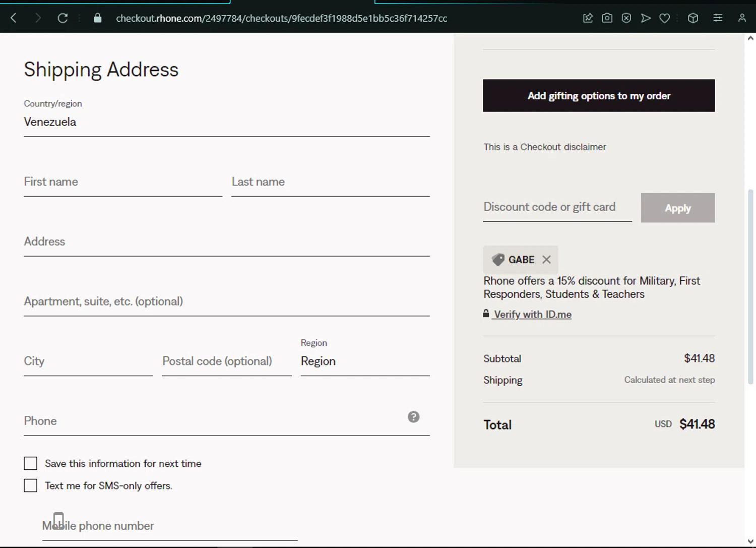Click the browser address bar URL

(281, 18)
